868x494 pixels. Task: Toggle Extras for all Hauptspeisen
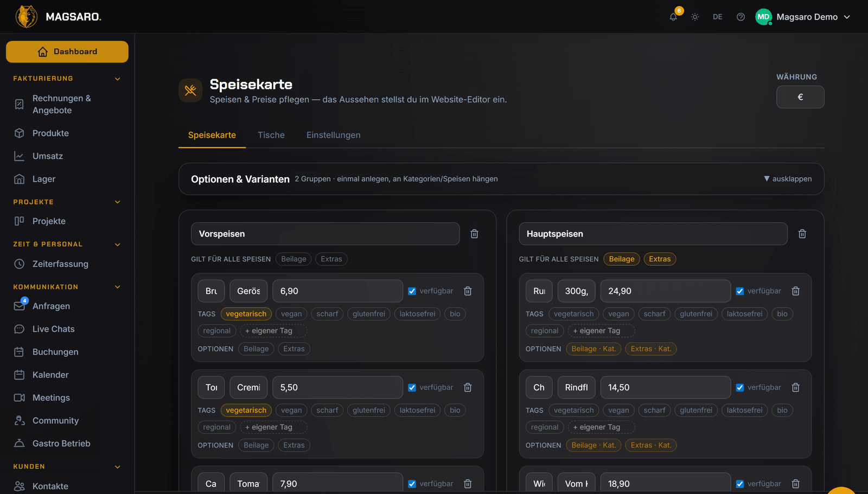point(660,259)
